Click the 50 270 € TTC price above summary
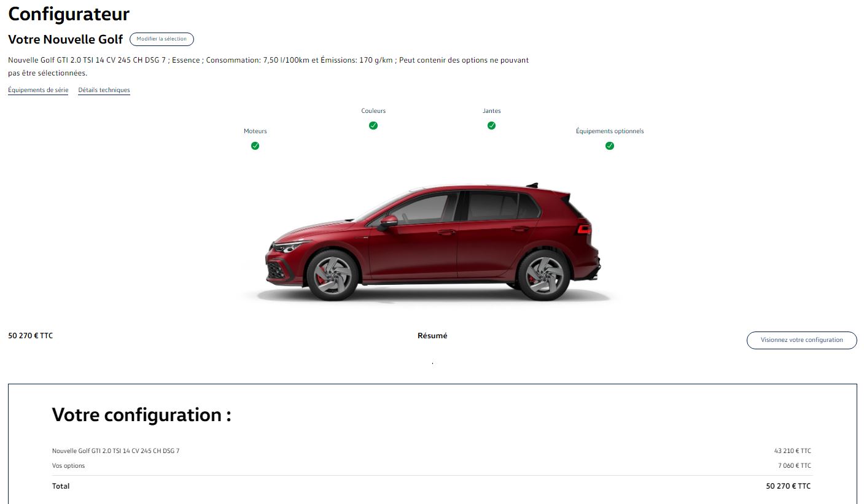864x504 pixels. coord(31,336)
